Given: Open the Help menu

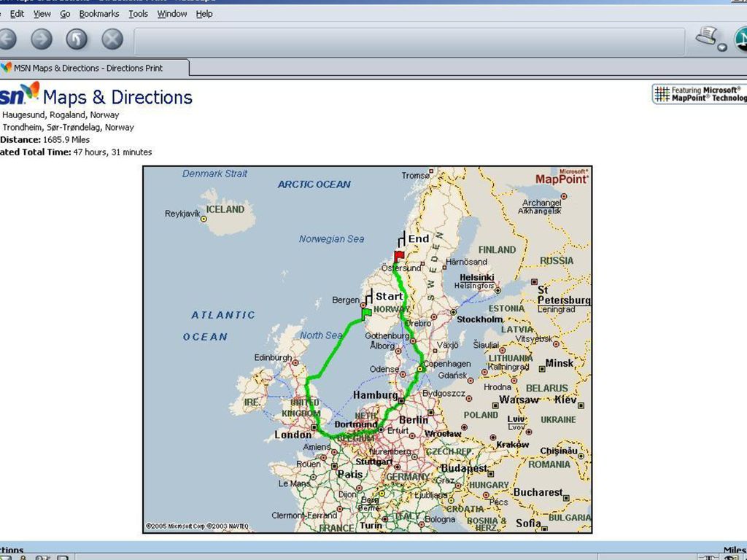Looking at the screenshot, I should (x=204, y=14).
